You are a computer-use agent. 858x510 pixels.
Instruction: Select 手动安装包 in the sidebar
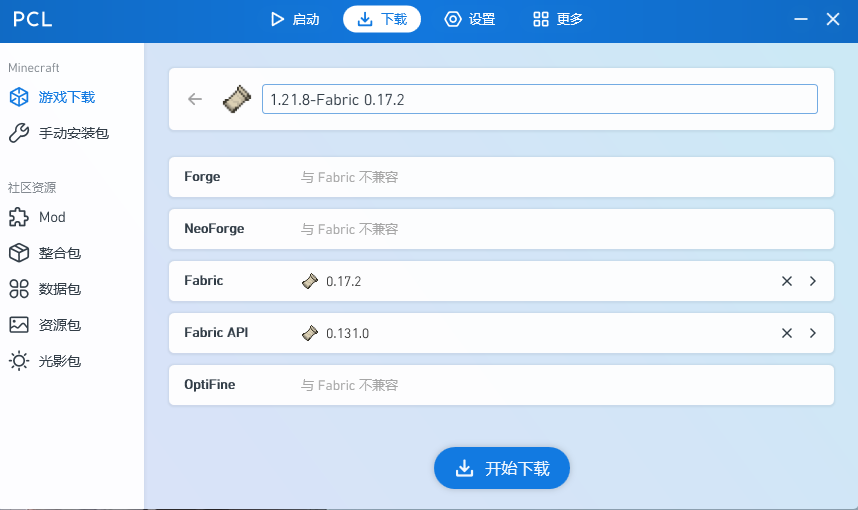pos(72,133)
